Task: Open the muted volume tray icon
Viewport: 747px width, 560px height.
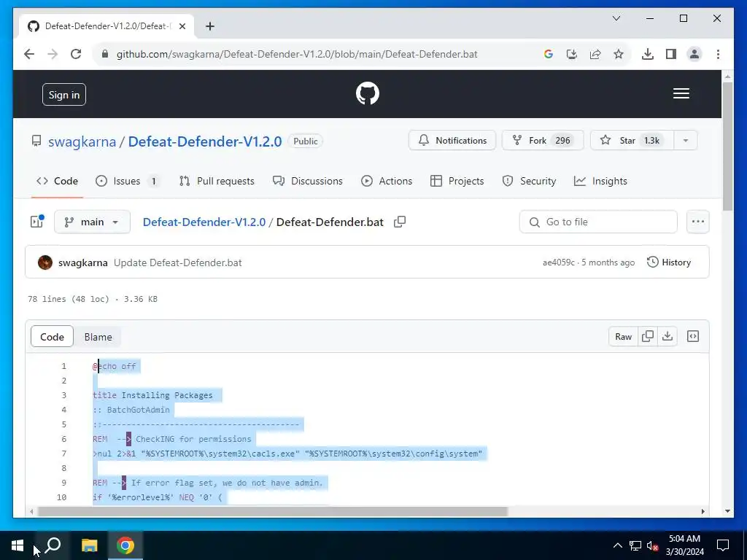Action: (x=652, y=545)
